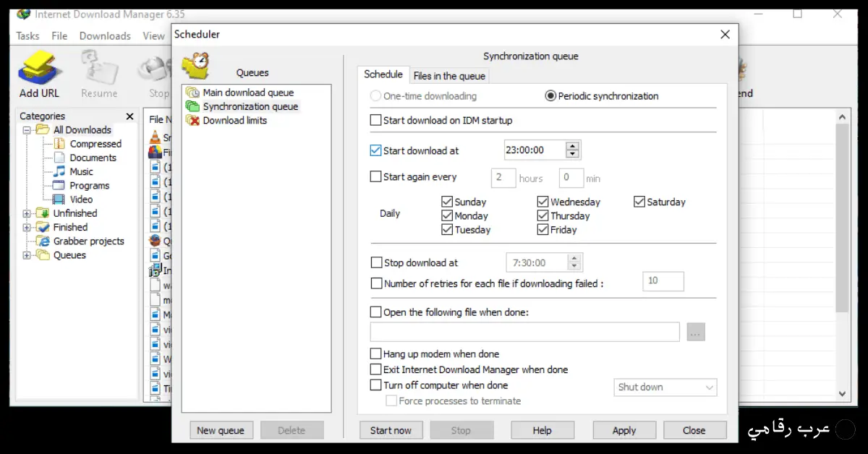Open the Downloads menu

(x=105, y=36)
